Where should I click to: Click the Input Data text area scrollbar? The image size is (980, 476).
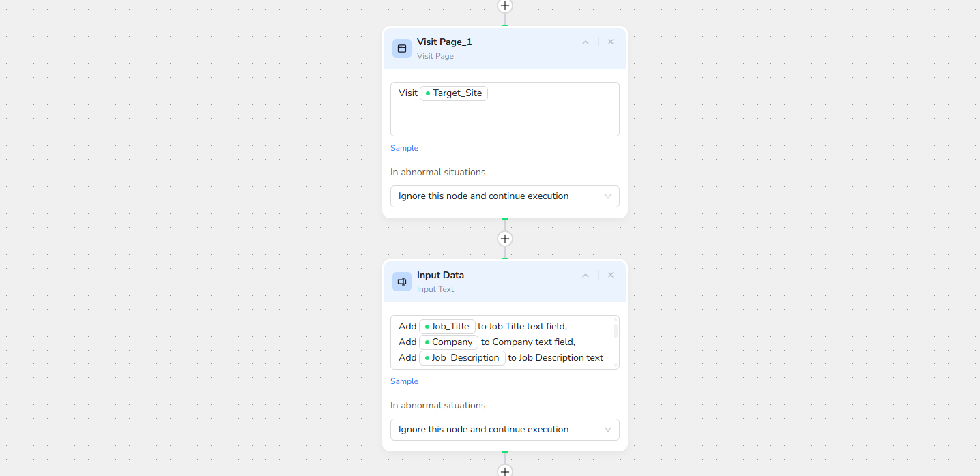pos(616,331)
